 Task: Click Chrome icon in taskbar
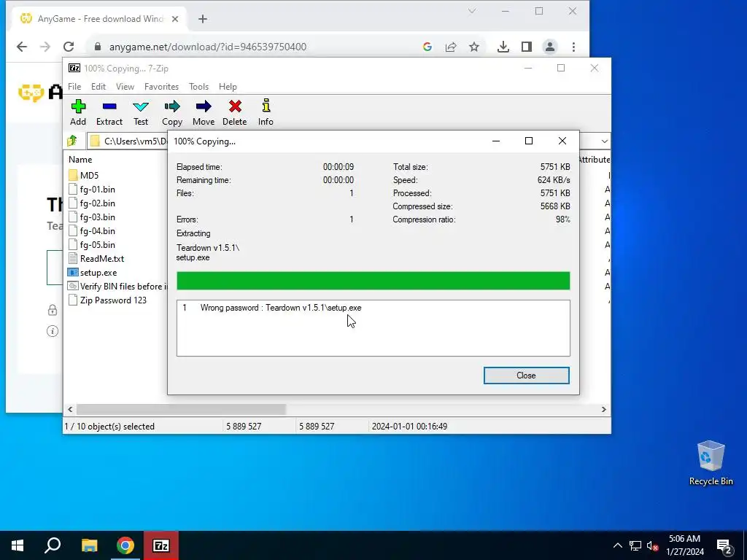click(125, 545)
